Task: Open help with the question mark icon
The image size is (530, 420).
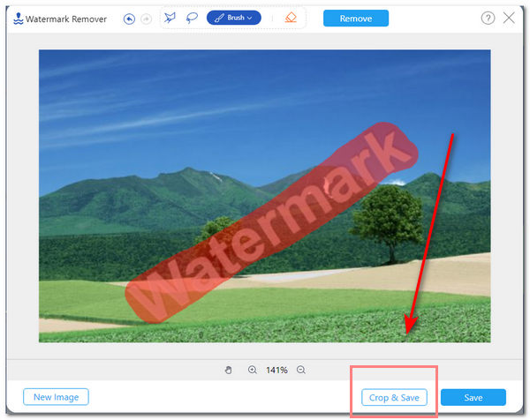Action: [488, 18]
